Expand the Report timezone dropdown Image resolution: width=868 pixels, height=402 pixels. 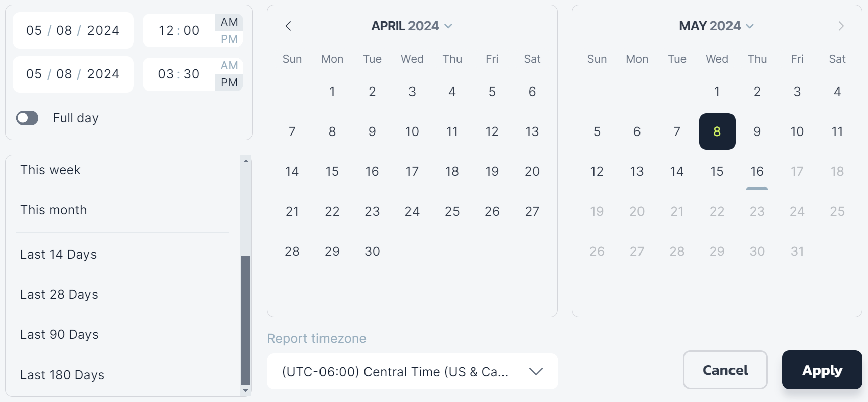(412, 372)
